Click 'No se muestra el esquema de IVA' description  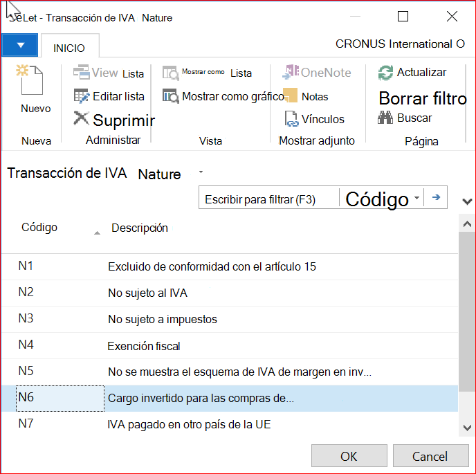[239, 372]
